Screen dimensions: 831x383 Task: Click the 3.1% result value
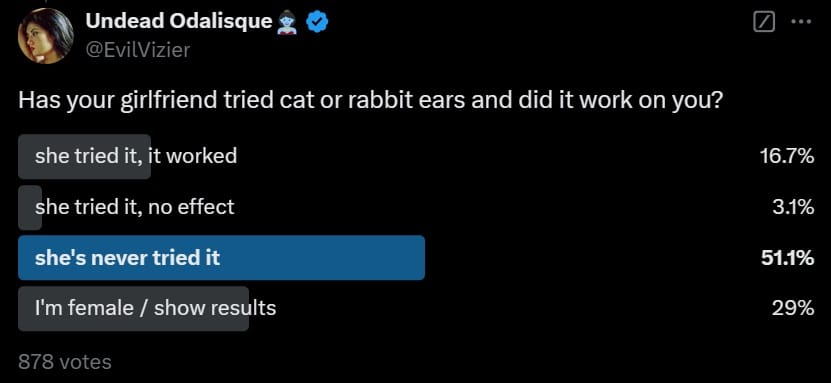(x=792, y=207)
